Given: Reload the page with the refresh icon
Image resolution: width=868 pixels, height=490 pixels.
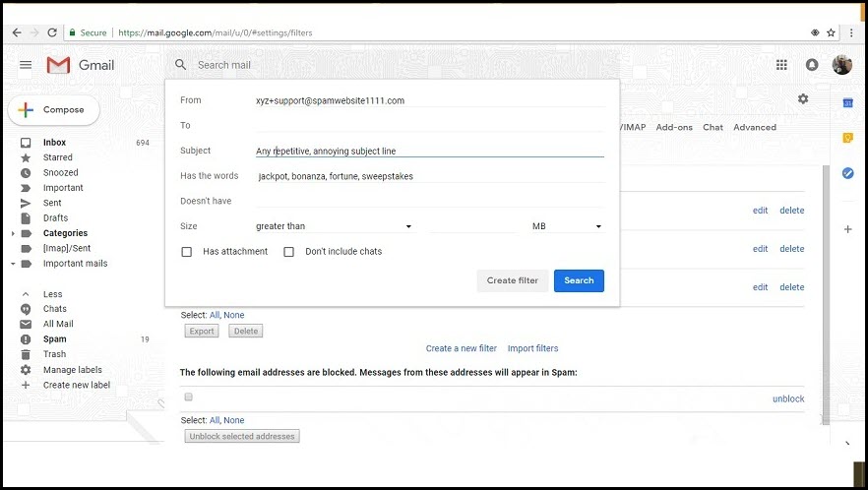Looking at the screenshot, I should pos(52,32).
